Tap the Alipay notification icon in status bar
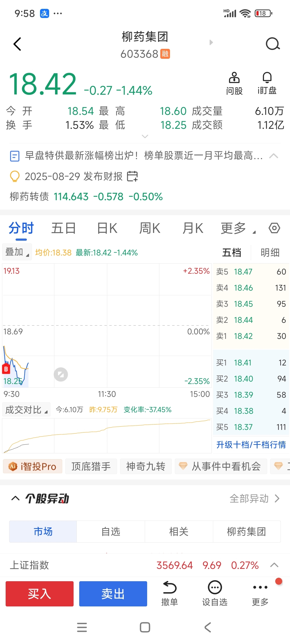Viewport: 290px width, 644px height. 45,13
